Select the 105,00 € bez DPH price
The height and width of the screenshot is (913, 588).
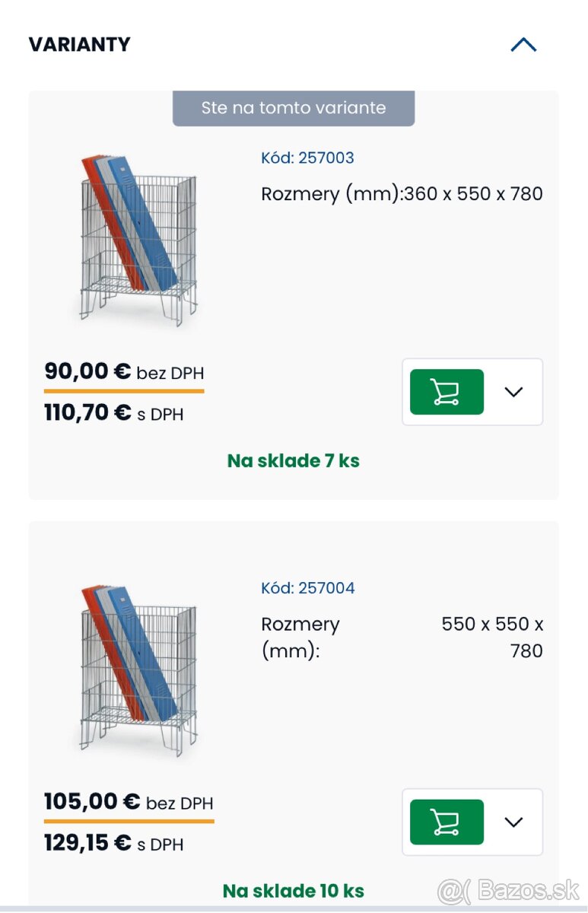129,802
